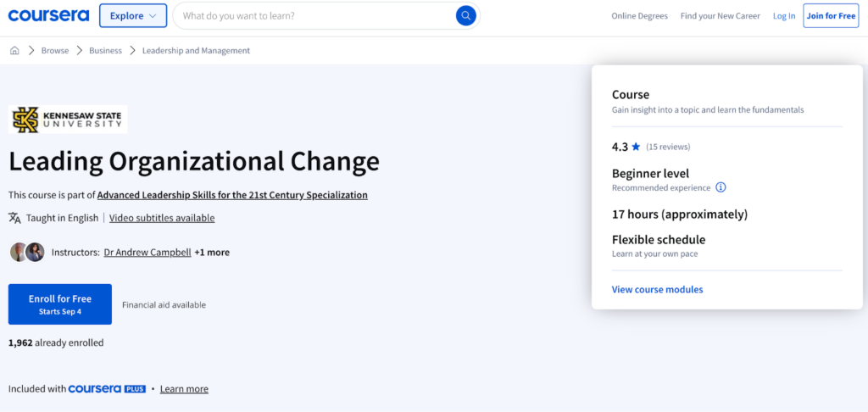Open the Explore dropdown

(x=133, y=15)
